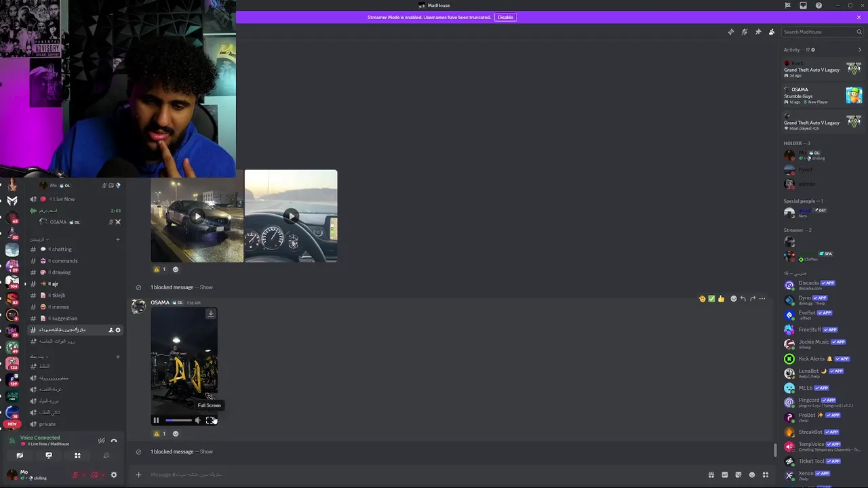Show the blocked message below the gym video
This screenshot has width=868, height=488.
pos(206,452)
